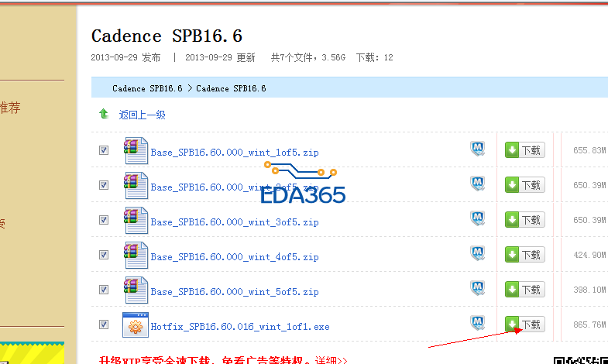This screenshot has width=608, height=364.
Task: Click security shield icon for 3of5.zip row
Action: [x=478, y=218]
